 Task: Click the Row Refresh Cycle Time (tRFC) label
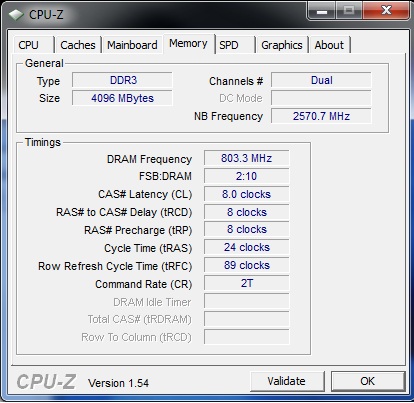tap(115, 266)
